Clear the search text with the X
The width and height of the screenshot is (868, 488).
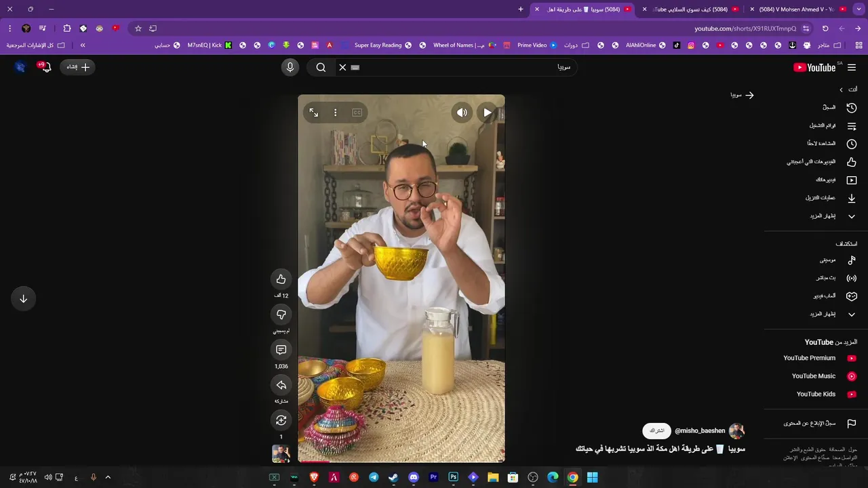click(x=342, y=67)
